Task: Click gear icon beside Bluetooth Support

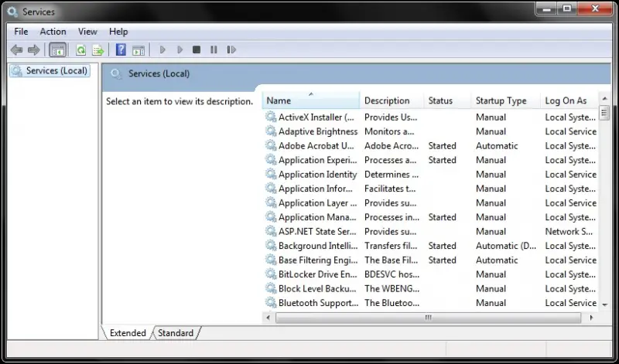Action: [x=271, y=302]
